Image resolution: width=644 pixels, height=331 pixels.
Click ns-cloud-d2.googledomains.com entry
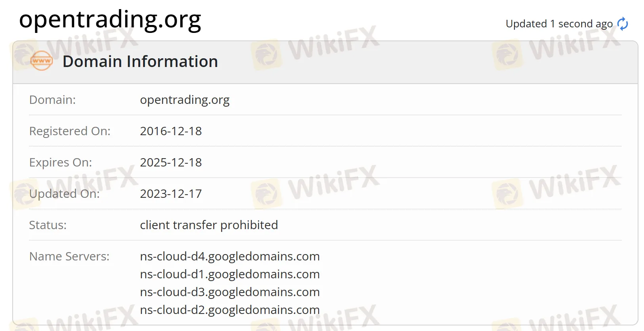point(230,310)
